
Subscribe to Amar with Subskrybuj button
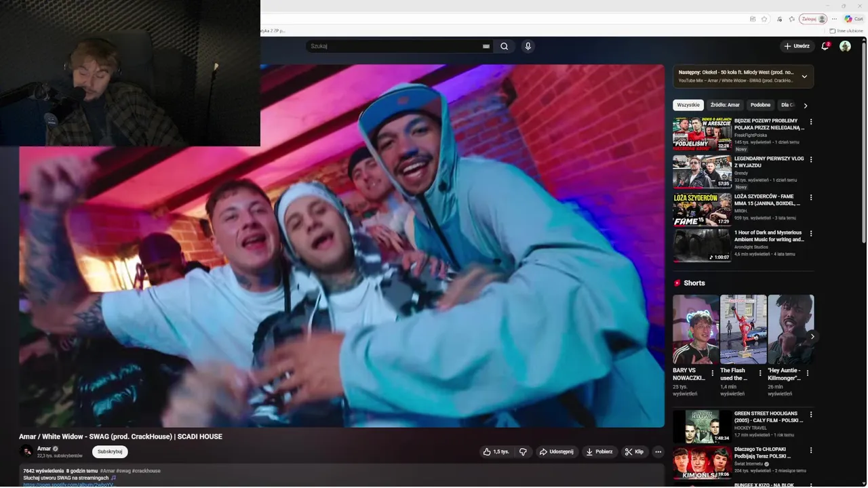pos(110,451)
